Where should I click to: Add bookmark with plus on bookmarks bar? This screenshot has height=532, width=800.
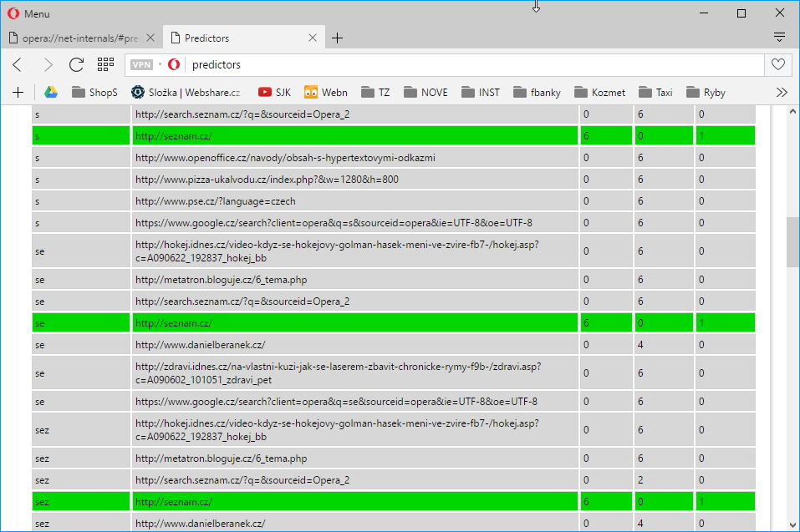tap(18, 92)
